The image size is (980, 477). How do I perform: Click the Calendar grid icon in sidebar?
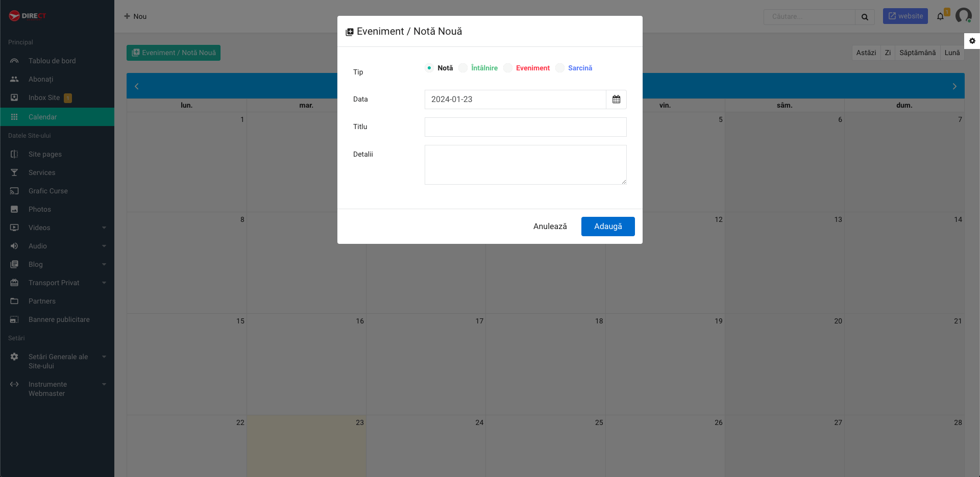click(14, 117)
